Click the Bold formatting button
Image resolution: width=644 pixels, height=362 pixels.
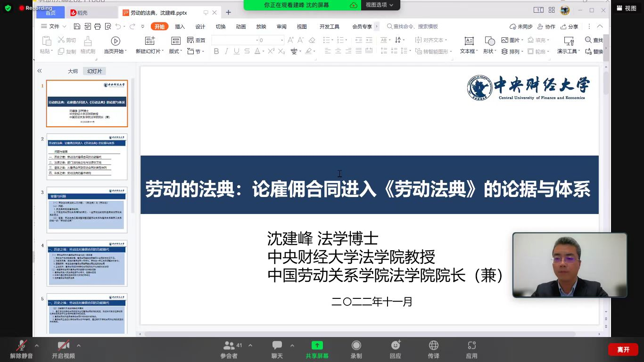click(216, 51)
